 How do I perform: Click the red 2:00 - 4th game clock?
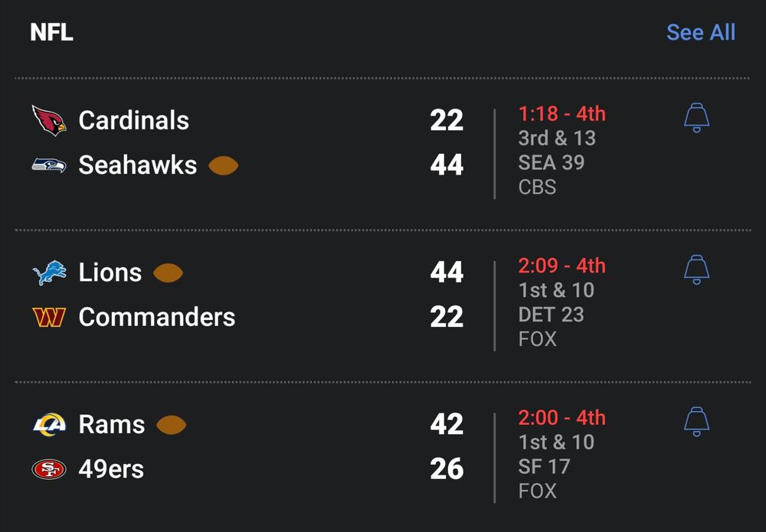[561, 418]
